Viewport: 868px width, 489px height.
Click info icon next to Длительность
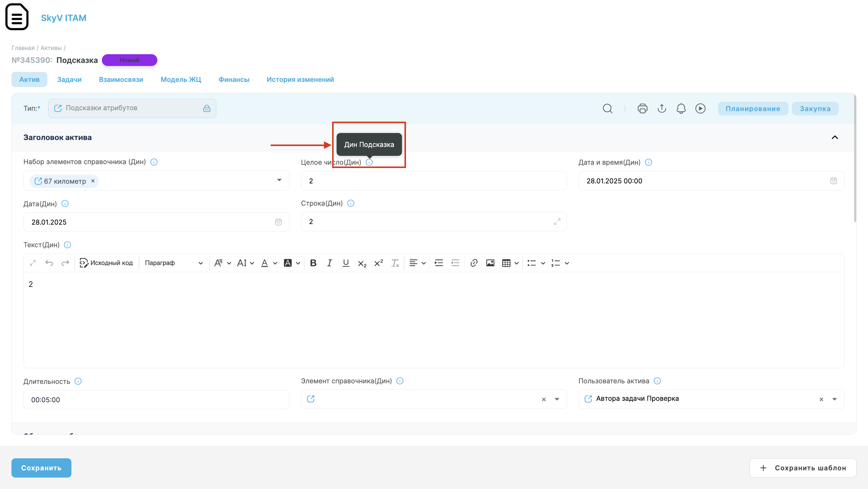tap(78, 381)
